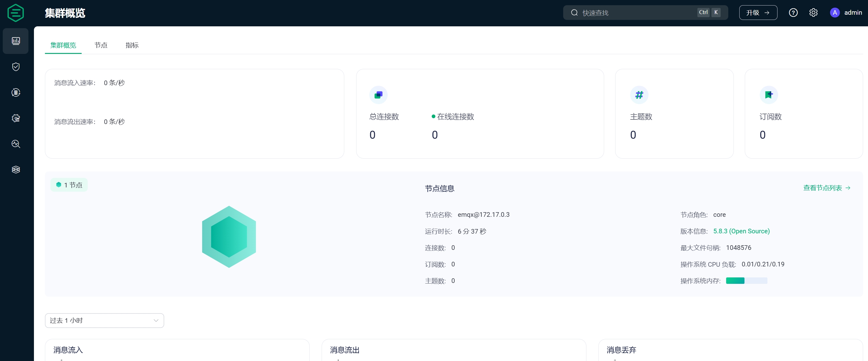Image resolution: width=868 pixels, height=361 pixels.
Task: Click the EMQX logo icon
Action: click(16, 13)
